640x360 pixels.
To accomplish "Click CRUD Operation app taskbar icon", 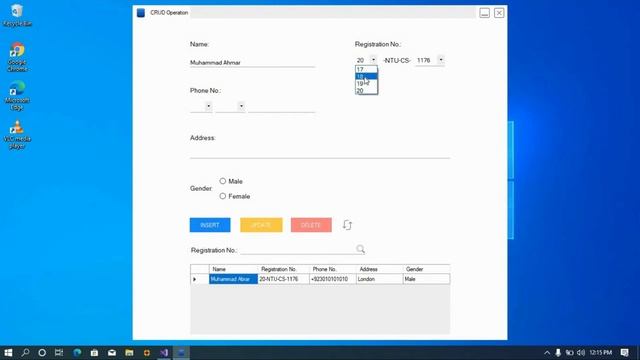I will 181,353.
